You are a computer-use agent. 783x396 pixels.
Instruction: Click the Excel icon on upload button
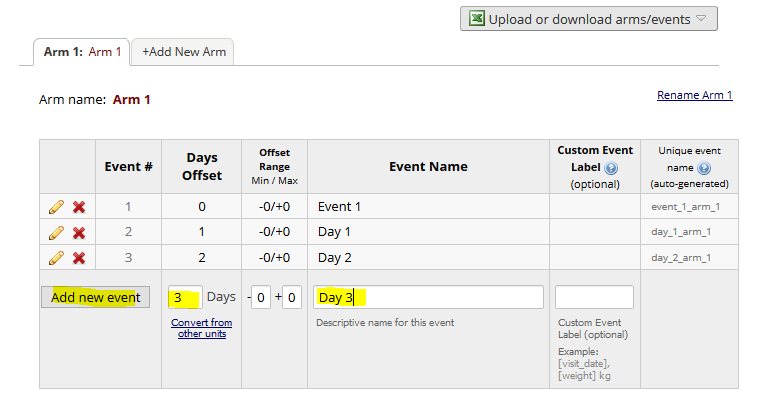(x=476, y=18)
